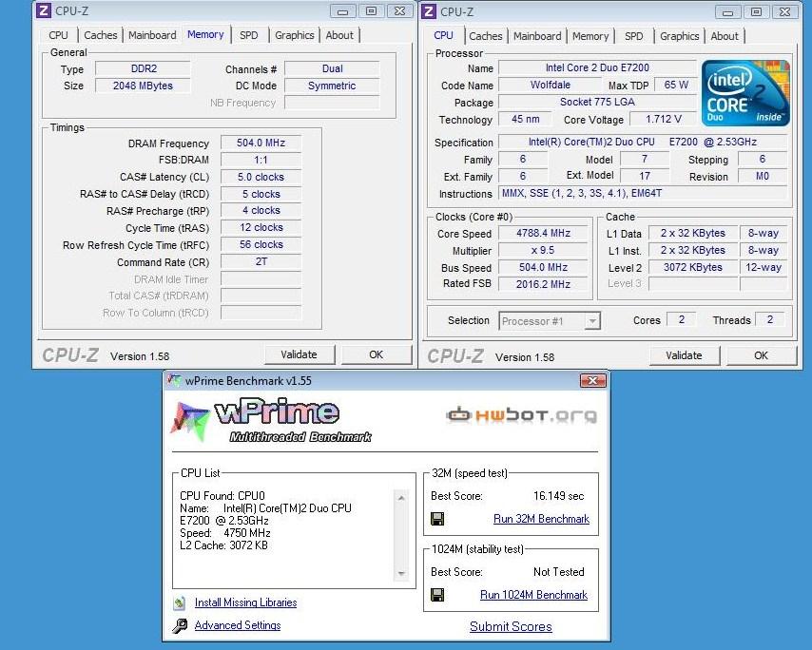
Task: Open Mainboard tab in right CPU-Z window
Action: (537, 36)
